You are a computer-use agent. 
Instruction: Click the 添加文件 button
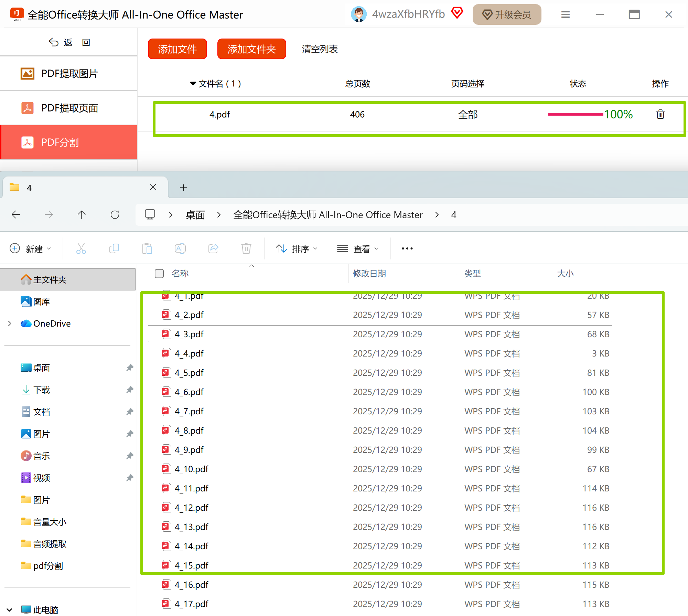point(177,49)
